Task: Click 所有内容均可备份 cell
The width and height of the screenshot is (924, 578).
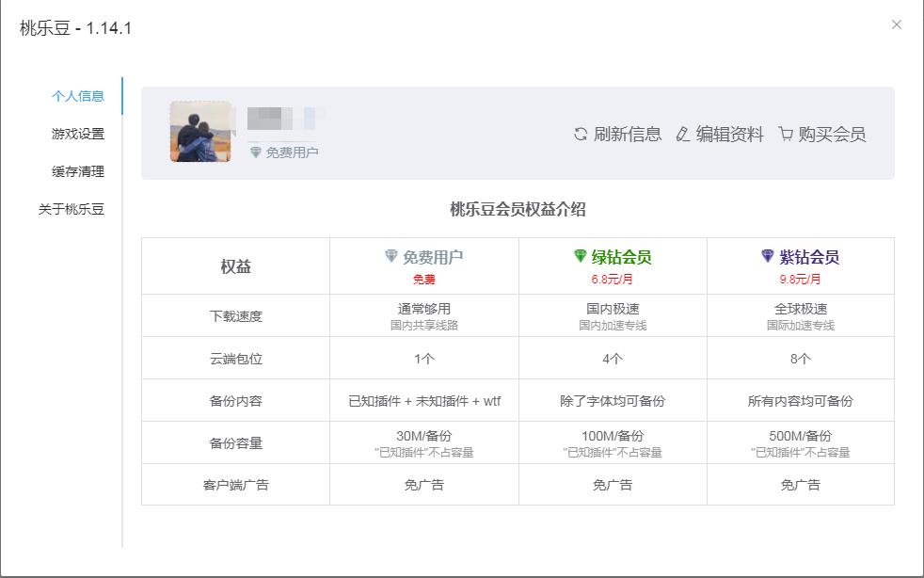Action: 800,401
